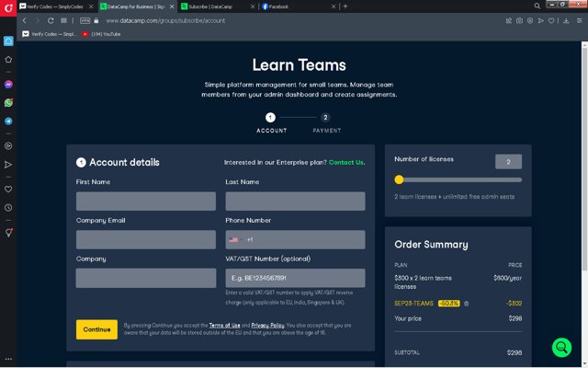Switch to DataCamp for Business tab
Image resolution: width=588 pixels, height=368 pixels.
[x=136, y=6]
